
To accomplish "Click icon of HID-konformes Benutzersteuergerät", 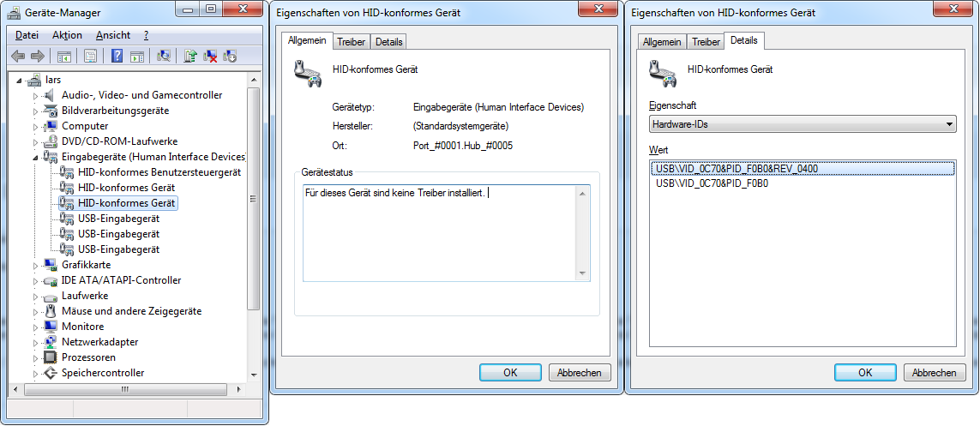I will tap(66, 172).
